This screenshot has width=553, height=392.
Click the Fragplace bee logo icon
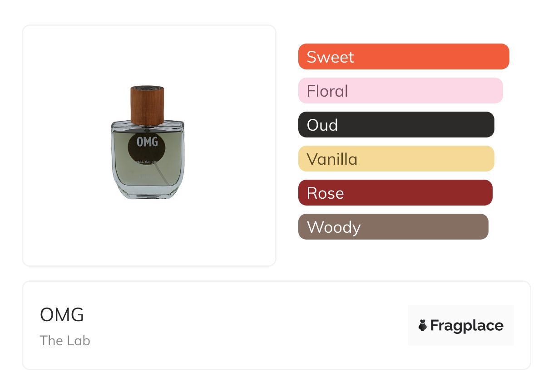click(x=423, y=325)
